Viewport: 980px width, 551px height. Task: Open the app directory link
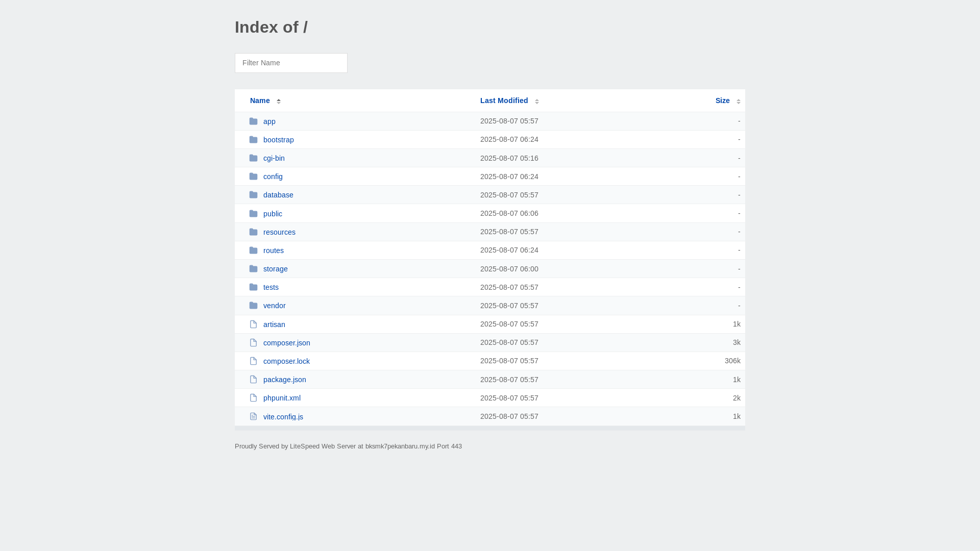pyautogui.click(x=269, y=121)
